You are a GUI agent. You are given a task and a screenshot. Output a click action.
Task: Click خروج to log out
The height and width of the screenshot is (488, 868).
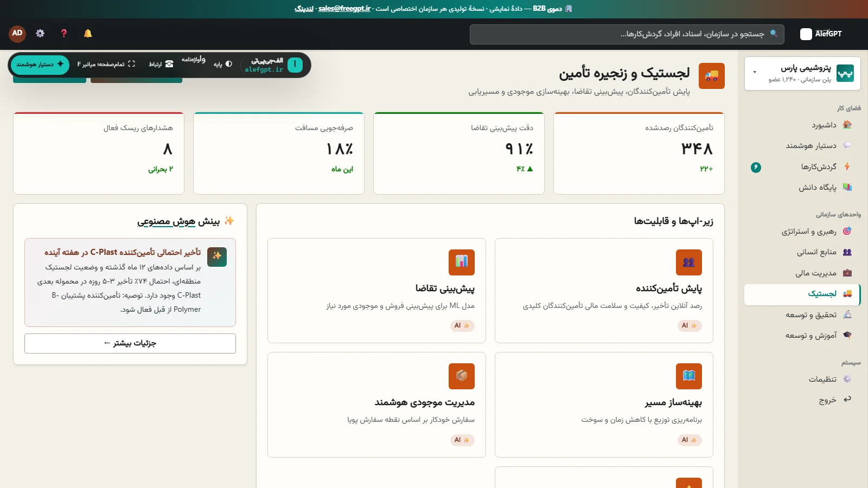(802, 400)
